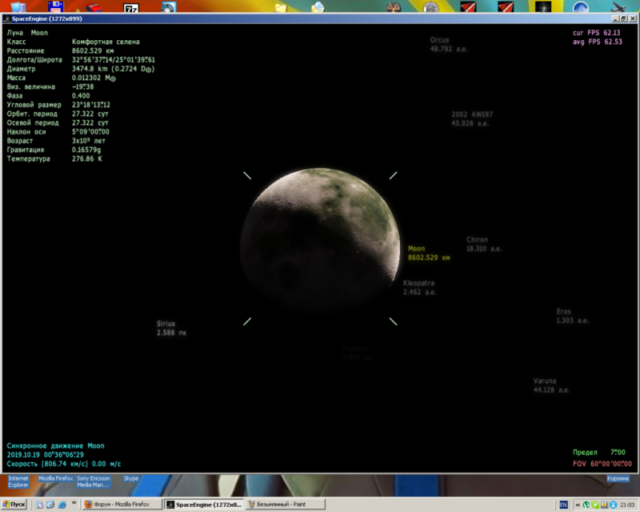Viewport: 640px width, 512px height.
Task: Click the 'Комфортная селена' class value
Action: click(106, 42)
